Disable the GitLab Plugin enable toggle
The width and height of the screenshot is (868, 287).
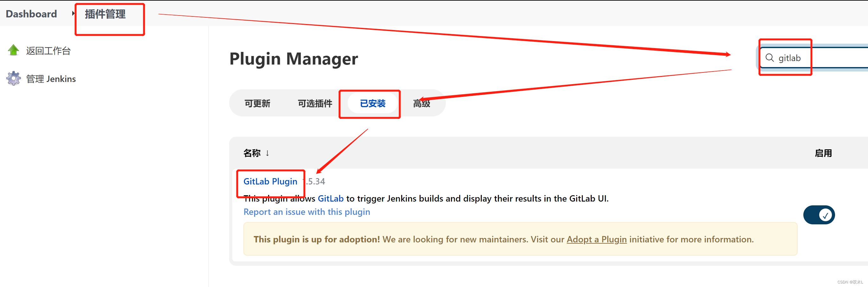pyautogui.click(x=819, y=215)
